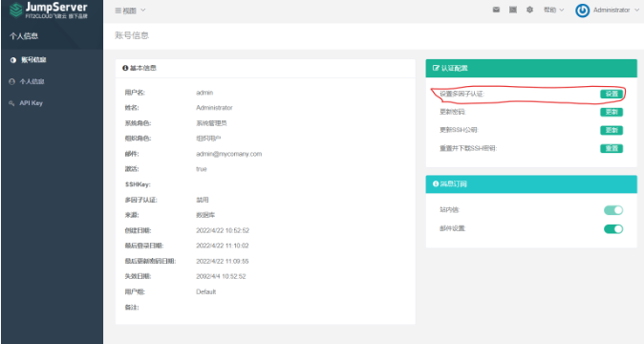Expand the 视图 dropdown
Image resolution: width=644 pixels, height=344 pixels.
[x=130, y=11]
